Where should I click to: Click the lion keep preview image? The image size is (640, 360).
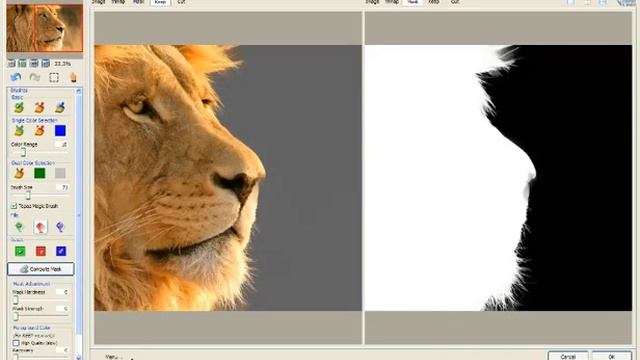point(228,178)
